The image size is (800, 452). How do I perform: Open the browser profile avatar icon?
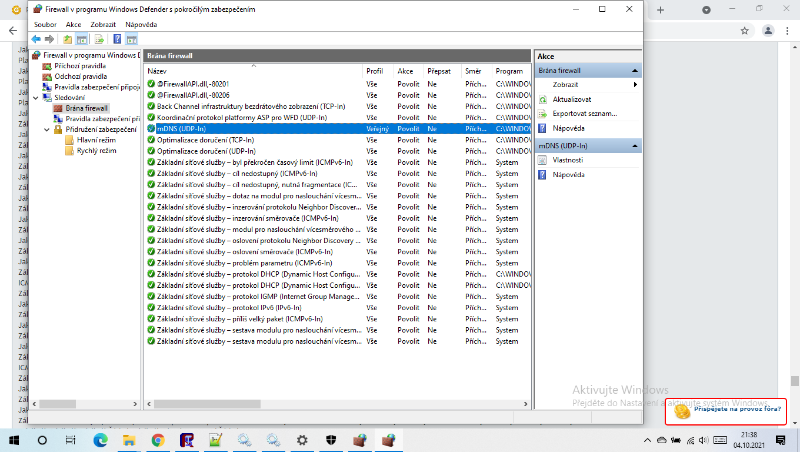tap(768, 31)
